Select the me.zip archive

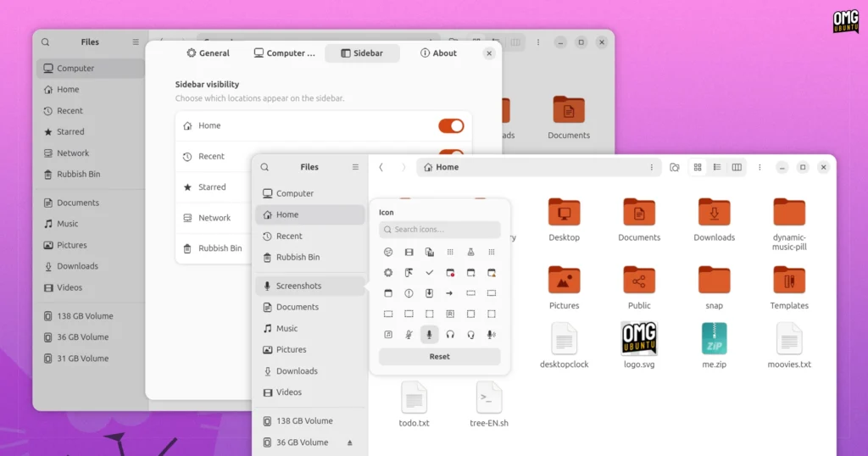[x=714, y=345]
